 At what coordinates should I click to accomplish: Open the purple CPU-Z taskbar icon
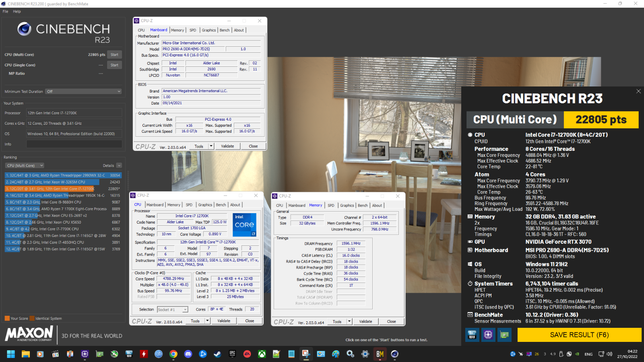point(85,354)
